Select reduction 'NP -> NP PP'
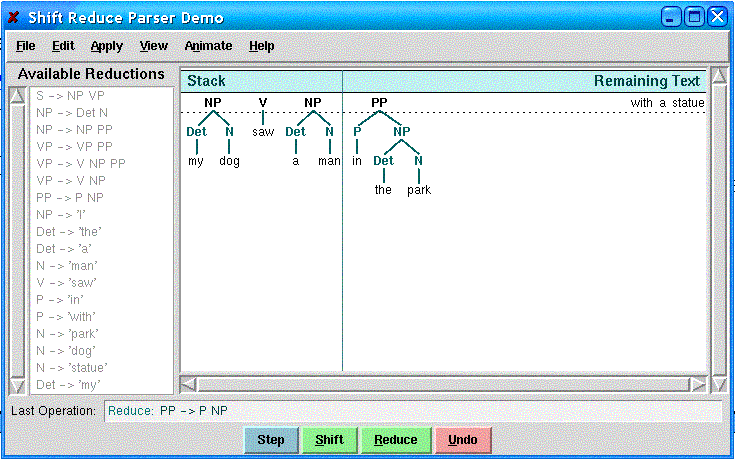 pyautogui.click(x=74, y=129)
